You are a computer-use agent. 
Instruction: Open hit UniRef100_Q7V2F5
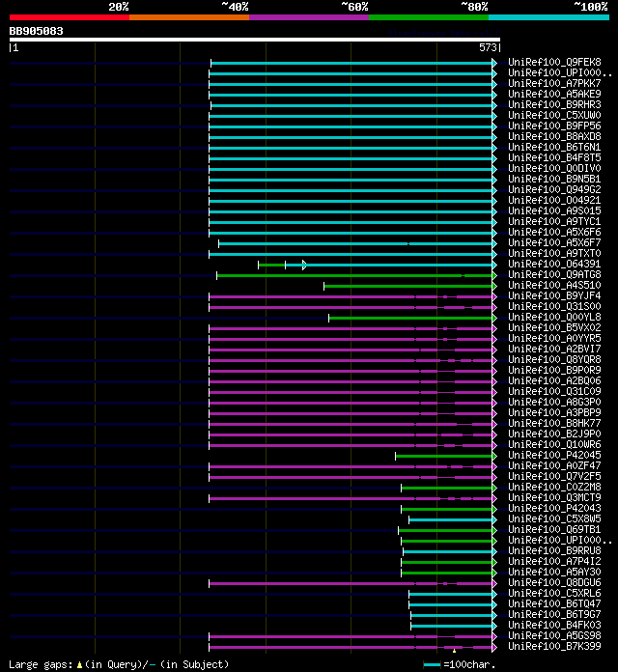pos(554,476)
